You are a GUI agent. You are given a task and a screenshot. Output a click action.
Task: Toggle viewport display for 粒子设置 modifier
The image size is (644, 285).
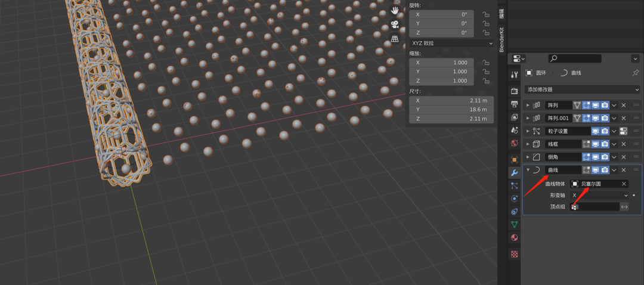[596, 131]
